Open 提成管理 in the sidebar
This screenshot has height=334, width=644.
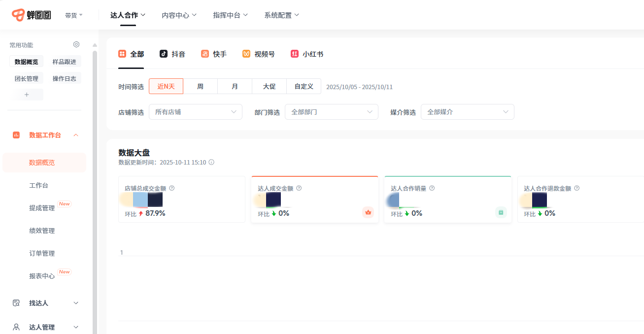[x=42, y=208]
